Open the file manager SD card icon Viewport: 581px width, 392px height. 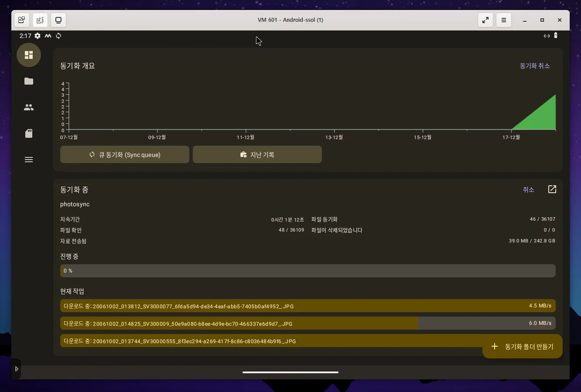28,133
